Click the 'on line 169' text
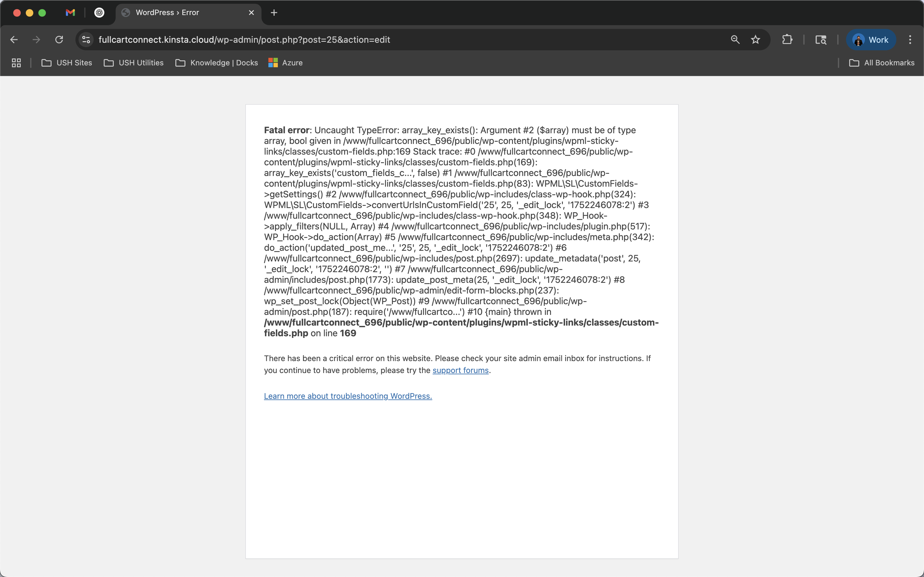The height and width of the screenshot is (577, 924). coord(333,333)
